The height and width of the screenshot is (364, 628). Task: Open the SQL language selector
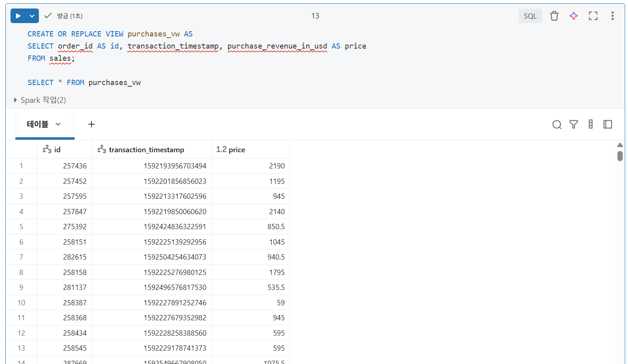coord(530,16)
